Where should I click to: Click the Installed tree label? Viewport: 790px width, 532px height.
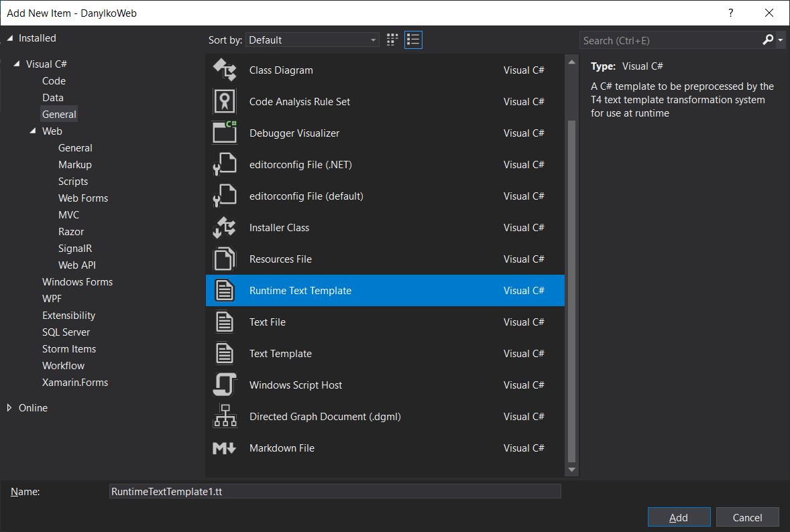[x=38, y=38]
